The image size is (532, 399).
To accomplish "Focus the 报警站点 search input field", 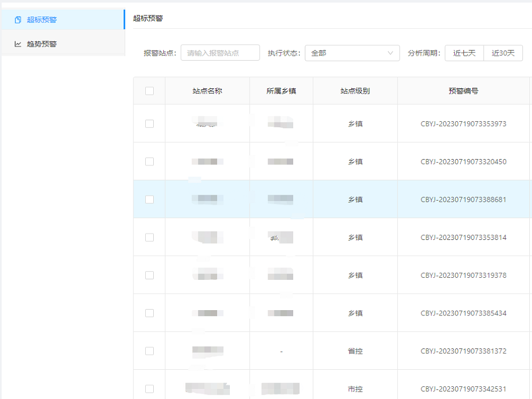I will [220, 53].
